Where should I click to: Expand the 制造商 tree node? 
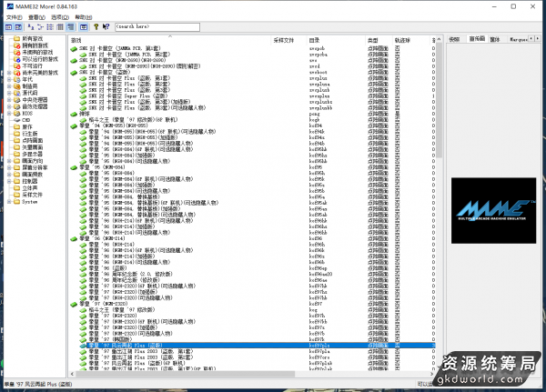(9, 86)
